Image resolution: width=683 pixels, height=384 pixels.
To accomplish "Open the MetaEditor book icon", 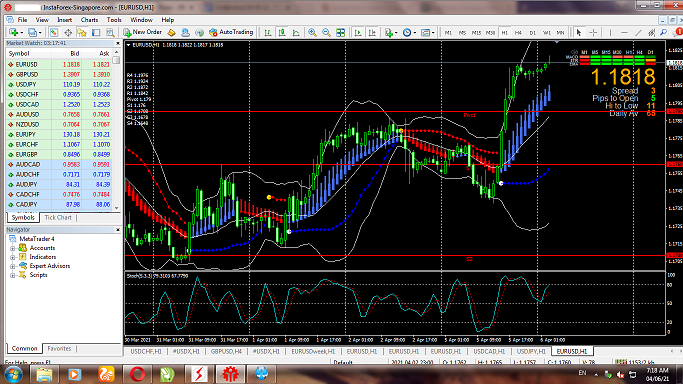I will 171,32.
